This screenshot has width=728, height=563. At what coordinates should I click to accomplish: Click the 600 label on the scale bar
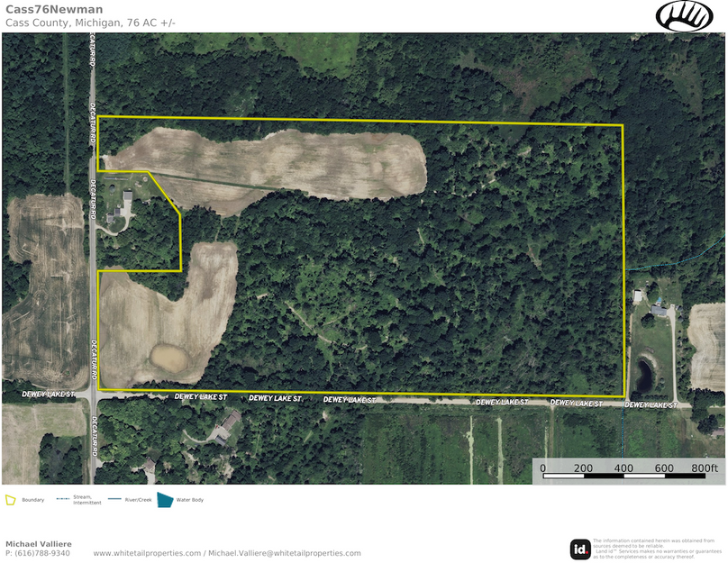pyautogui.click(x=664, y=468)
